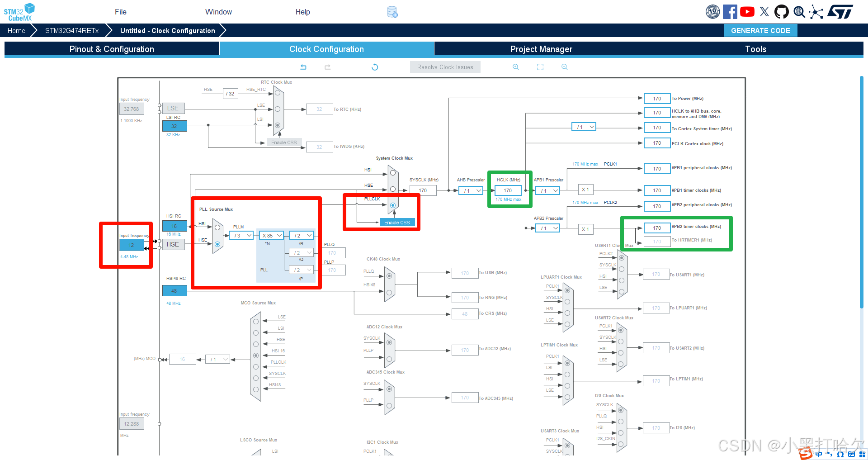The width and height of the screenshot is (868, 460).
Task: Open the X (Twitter) icon
Action: [x=764, y=12]
